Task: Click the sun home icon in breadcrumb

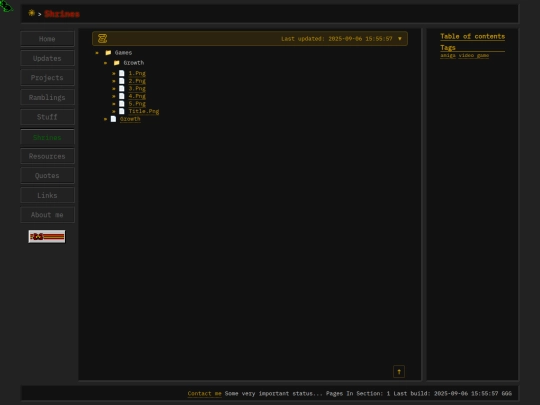Action: (32, 13)
